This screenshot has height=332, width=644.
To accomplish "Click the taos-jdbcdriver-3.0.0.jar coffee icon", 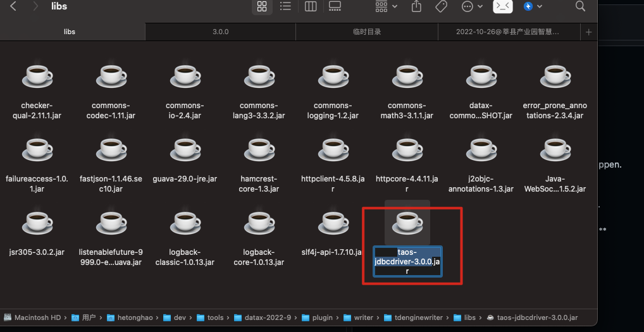I will 407,223.
